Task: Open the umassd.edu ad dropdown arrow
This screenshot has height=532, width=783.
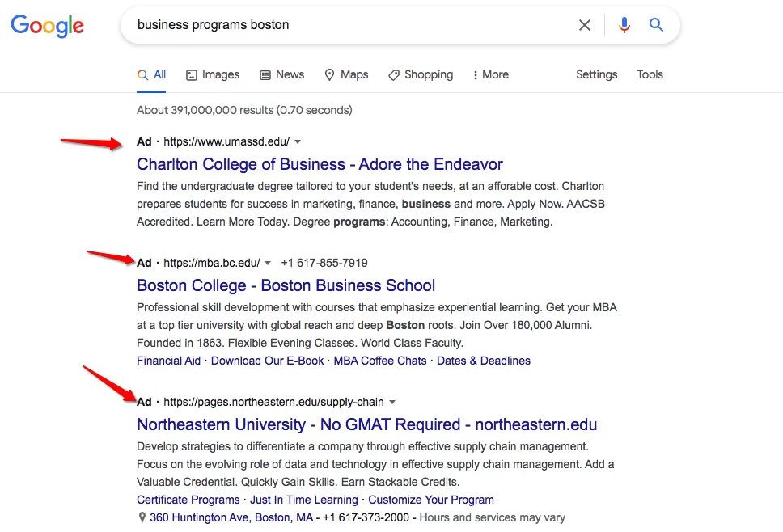Action: (298, 141)
